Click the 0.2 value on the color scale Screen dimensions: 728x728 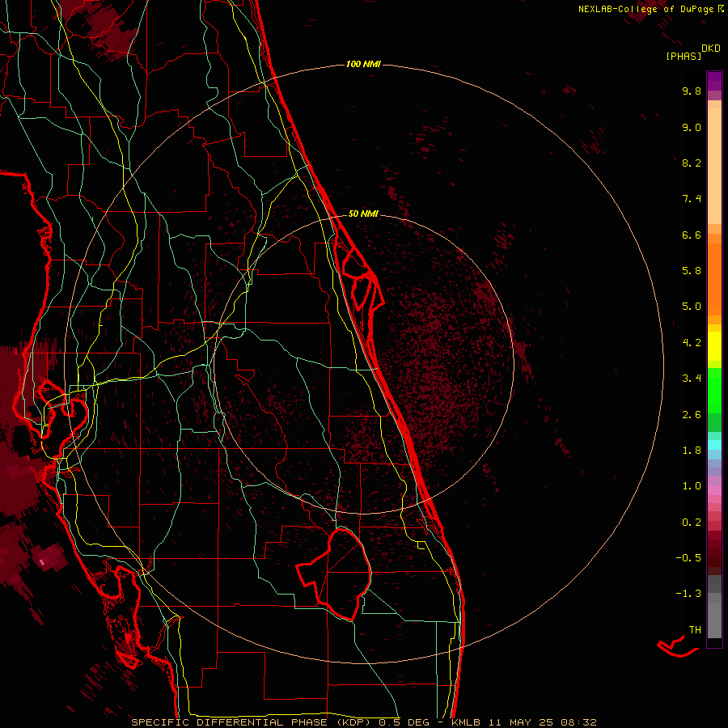pyautogui.click(x=692, y=523)
